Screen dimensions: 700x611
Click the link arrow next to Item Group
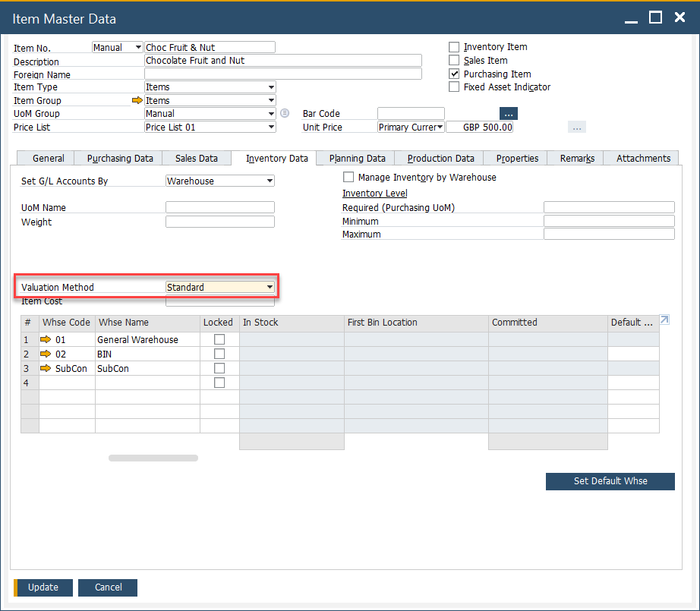(x=137, y=100)
